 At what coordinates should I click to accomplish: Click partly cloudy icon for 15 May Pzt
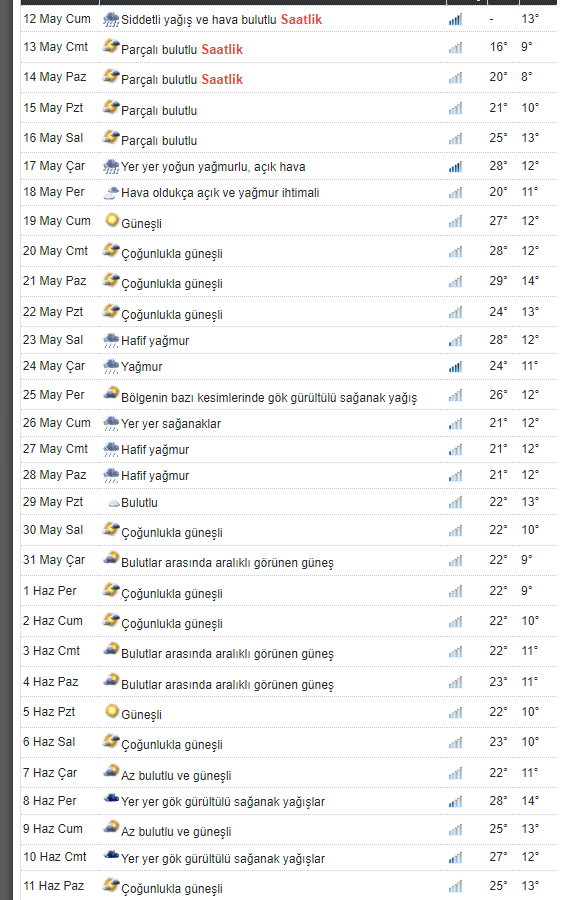coord(111,107)
